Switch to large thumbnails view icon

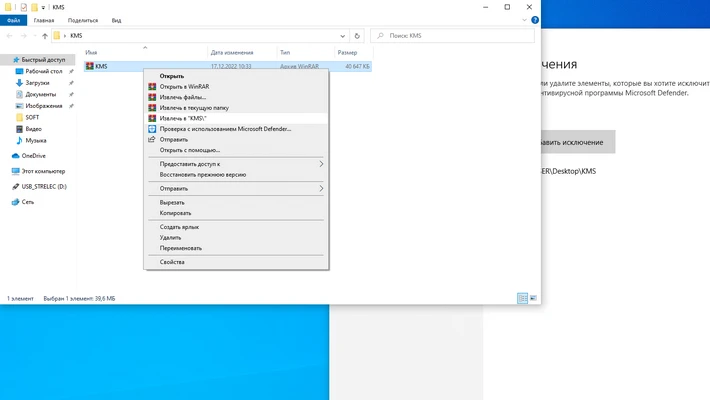(x=534, y=298)
